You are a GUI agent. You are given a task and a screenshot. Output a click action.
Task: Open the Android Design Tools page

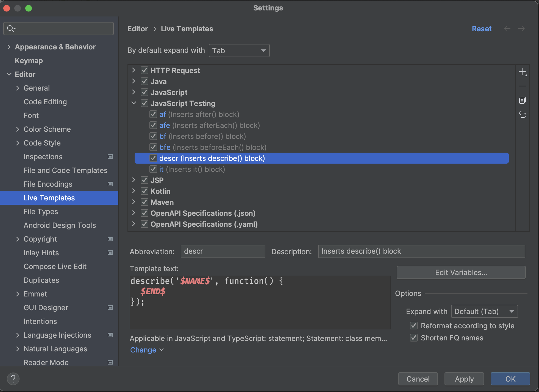click(60, 225)
